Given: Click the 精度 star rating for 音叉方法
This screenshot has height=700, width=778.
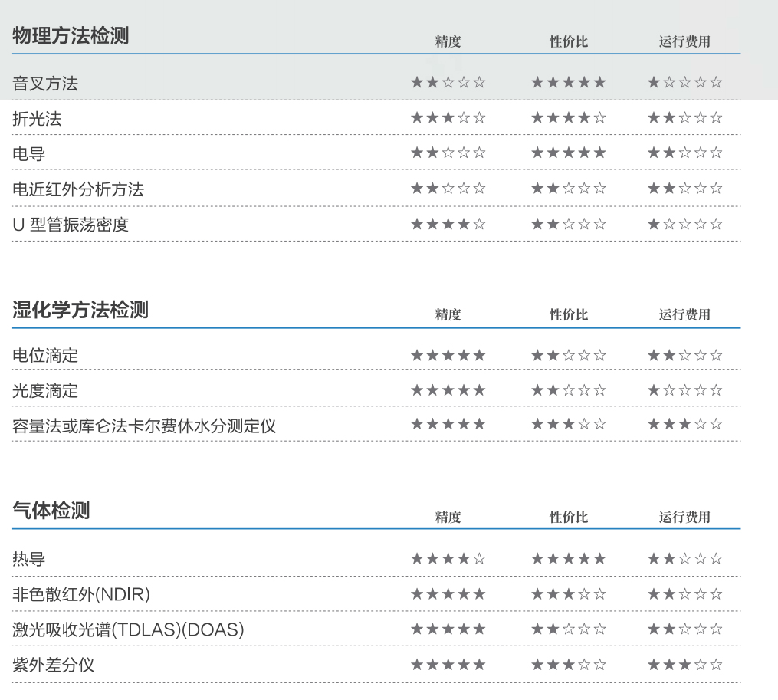Looking at the screenshot, I should (448, 83).
